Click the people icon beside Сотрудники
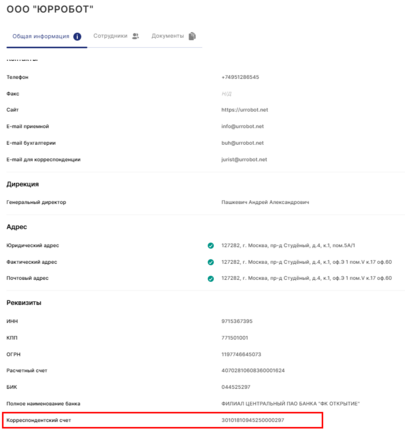 click(x=135, y=36)
